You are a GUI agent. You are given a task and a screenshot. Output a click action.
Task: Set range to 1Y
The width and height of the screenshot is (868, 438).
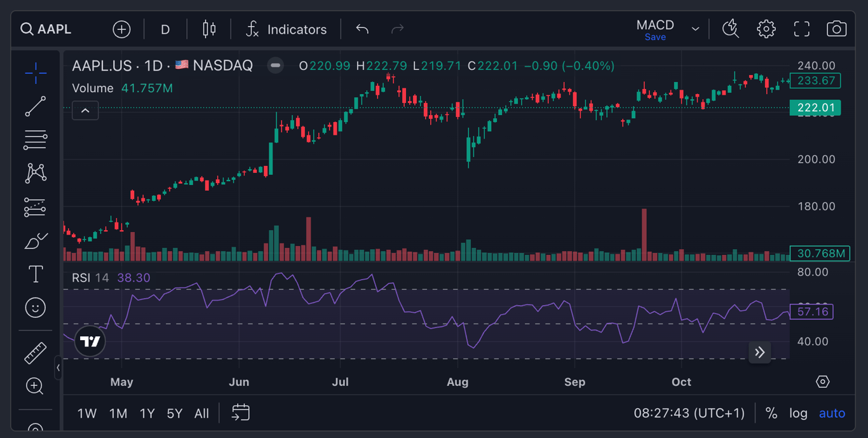point(147,414)
